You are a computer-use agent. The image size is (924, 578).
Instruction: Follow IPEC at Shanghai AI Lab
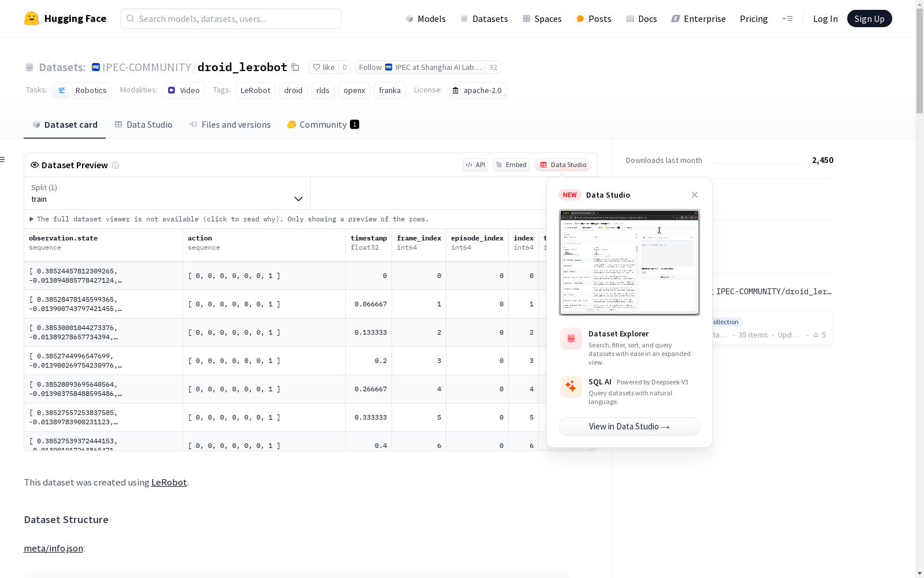coord(420,67)
